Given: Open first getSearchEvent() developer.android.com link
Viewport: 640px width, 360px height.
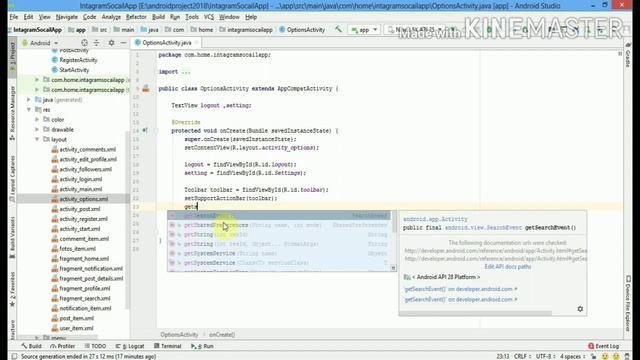Looking at the screenshot, I should tap(460, 289).
